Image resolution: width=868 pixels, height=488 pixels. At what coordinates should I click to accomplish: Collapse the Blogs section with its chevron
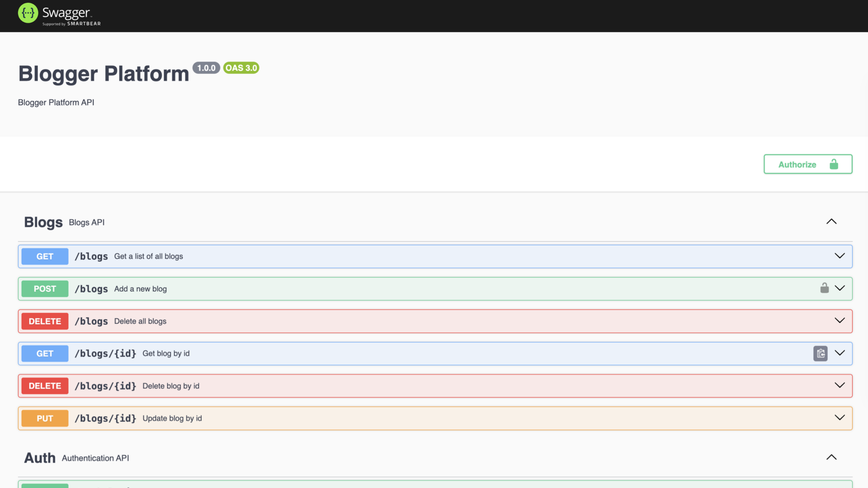(831, 221)
